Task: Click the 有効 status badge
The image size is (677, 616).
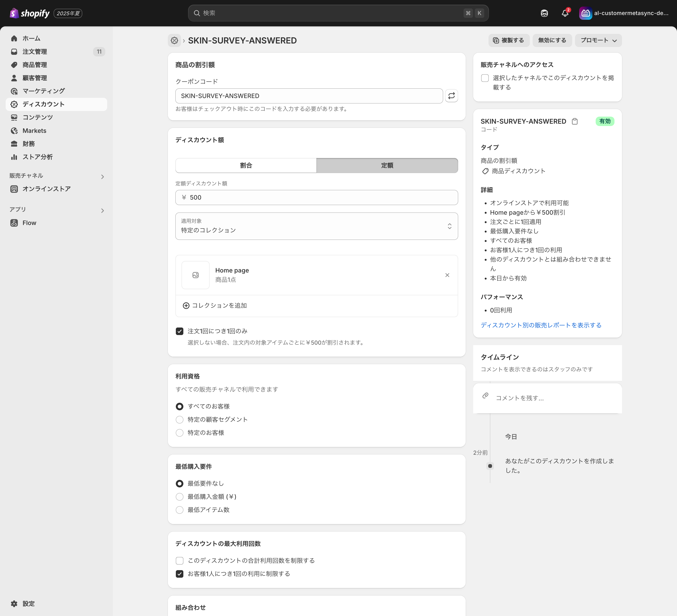Action: click(x=605, y=121)
